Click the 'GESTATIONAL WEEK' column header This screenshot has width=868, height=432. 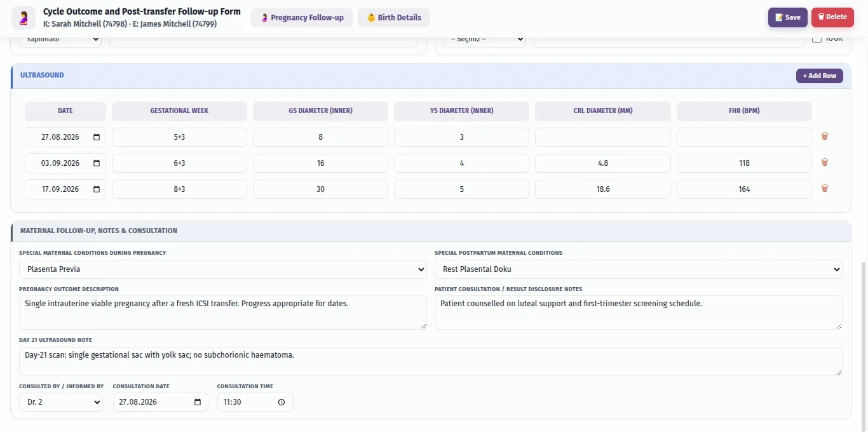tap(179, 111)
